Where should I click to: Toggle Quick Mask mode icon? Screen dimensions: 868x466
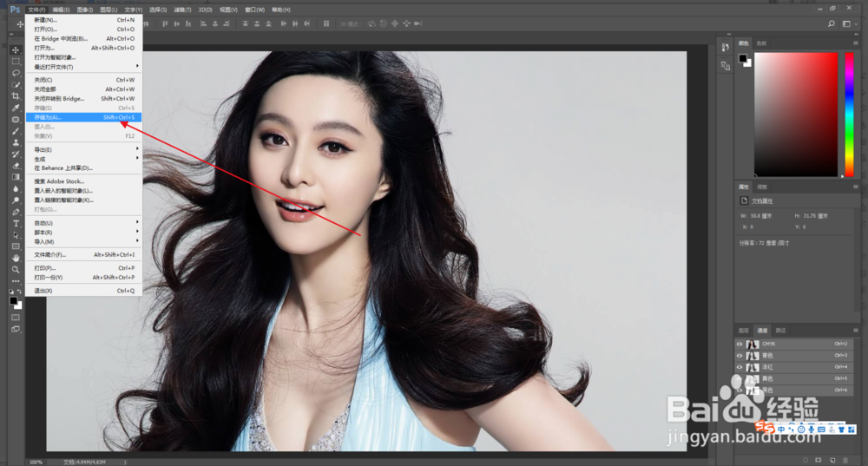coord(16,318)
